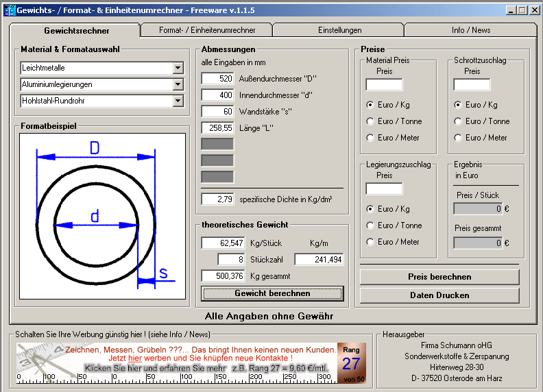Click the Kg/m value field
This screenshot has height=392, width=543.
pos(319,259)
